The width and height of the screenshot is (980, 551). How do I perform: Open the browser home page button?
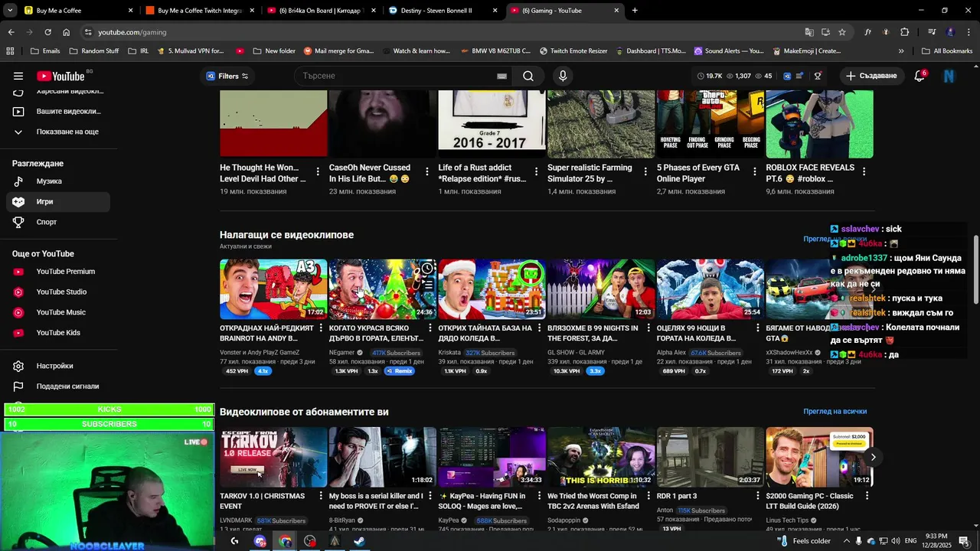tap(67, 32)
